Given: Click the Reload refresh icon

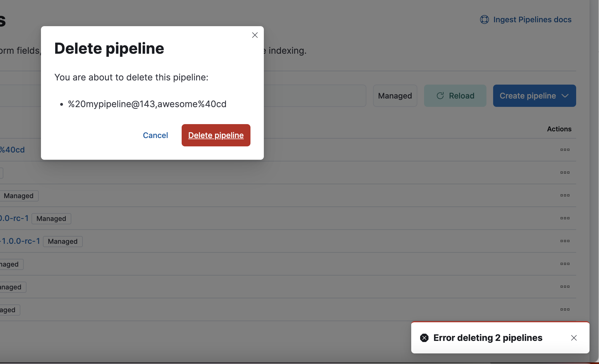Looking at the screenshot, I should (x=440, y=95).
